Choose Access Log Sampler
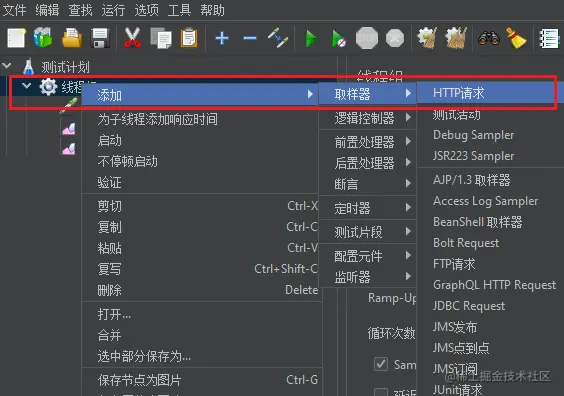Viewport: 564px width, 396px height. (491, 201)
